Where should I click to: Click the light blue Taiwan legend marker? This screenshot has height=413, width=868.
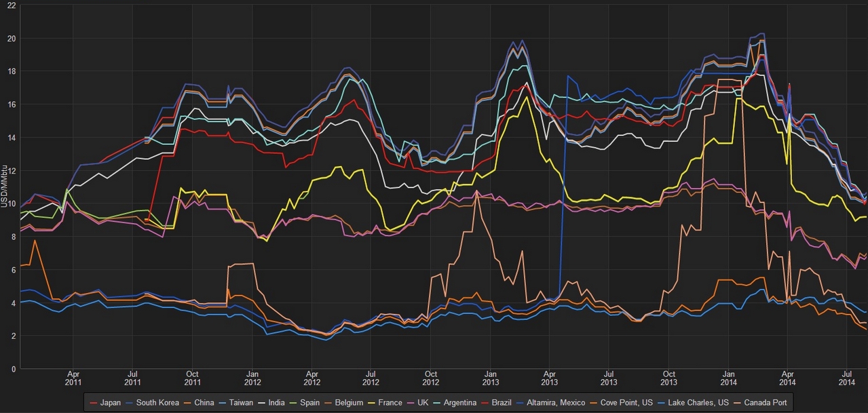click(224, 402)
